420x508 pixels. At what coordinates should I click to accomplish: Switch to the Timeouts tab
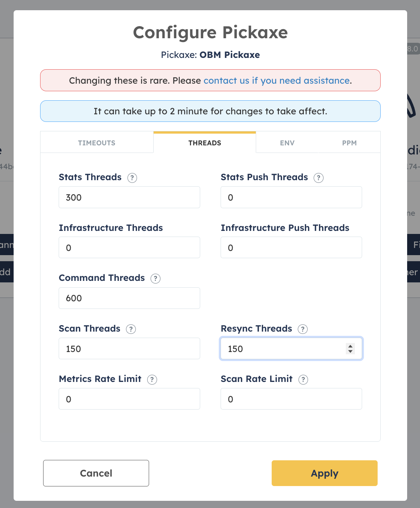(x=97, y=143)
